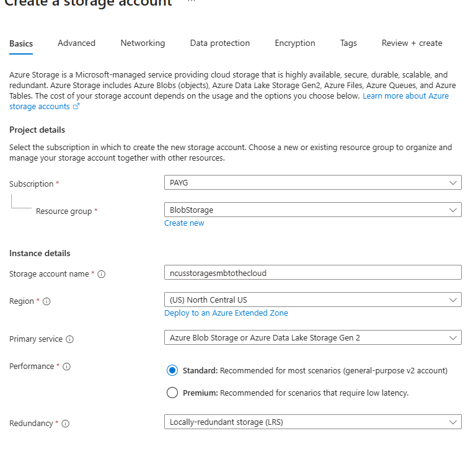This screenshot has width=476, height=449.
Task: Click info icon next to Storage account name
Action: click(x=102, y=274)
